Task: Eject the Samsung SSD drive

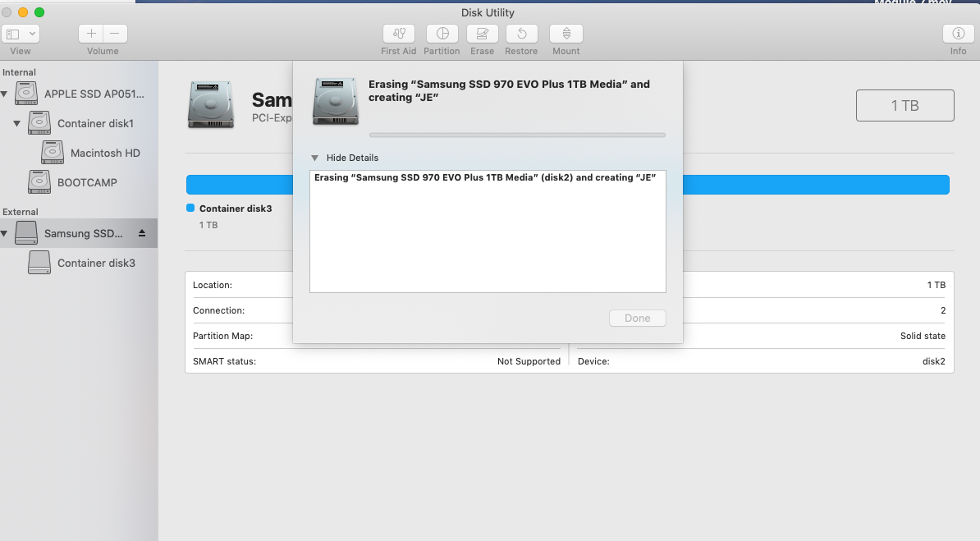Action: tap(142, 233)
